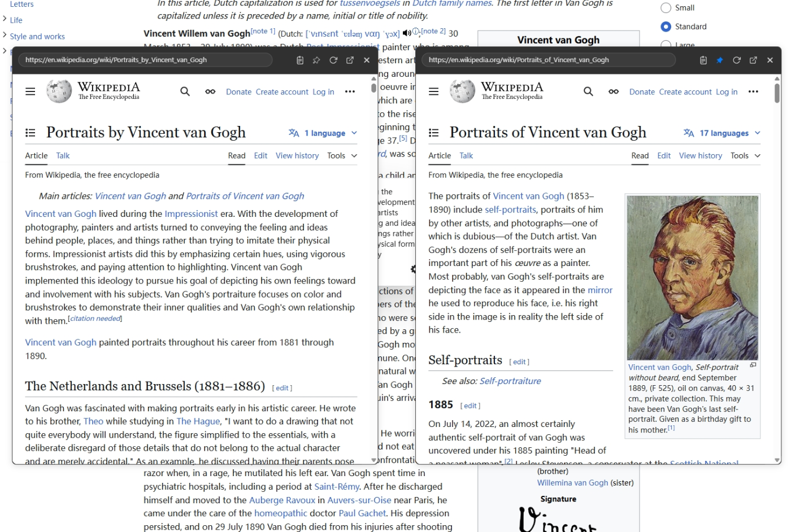
Task: Click the Theo link
Action: [93, 421]
